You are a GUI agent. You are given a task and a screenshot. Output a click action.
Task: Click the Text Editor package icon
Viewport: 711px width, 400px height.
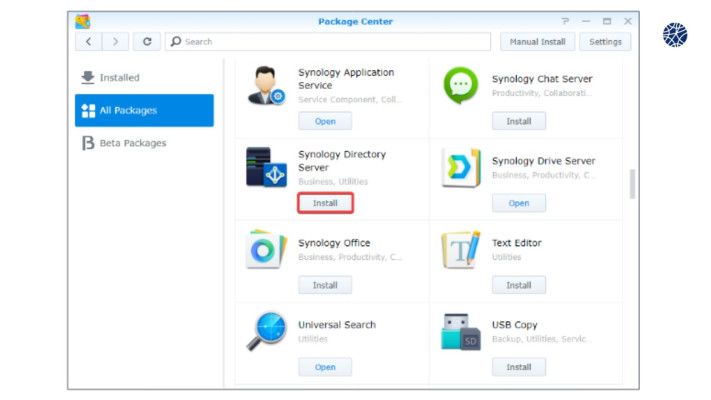[x=461, y=249]
